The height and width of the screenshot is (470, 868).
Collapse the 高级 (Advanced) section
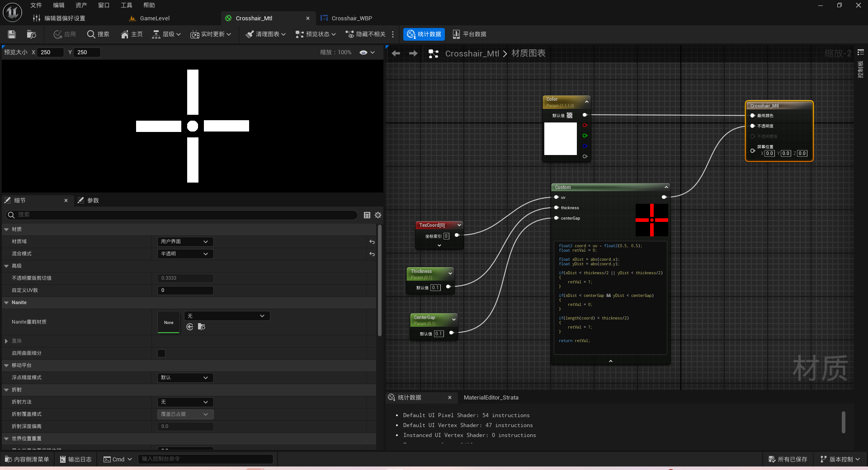[x=6, y=266]
